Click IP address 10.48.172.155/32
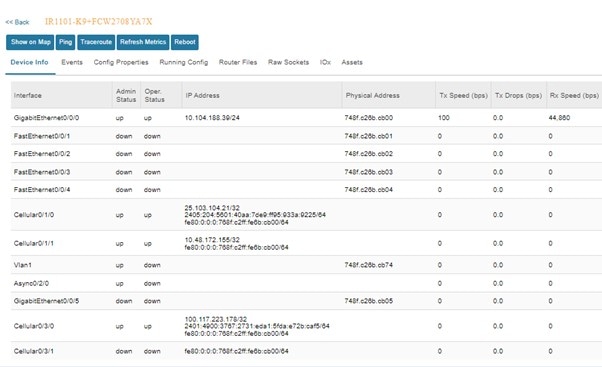Image resolution: width=602 pixels, height=367 pixels. coord(212,240)
